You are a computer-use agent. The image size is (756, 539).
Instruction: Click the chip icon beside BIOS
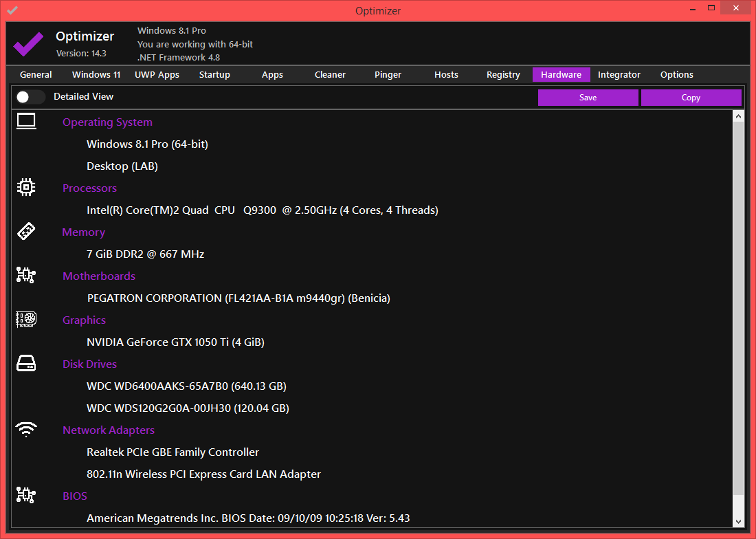click(x=26, y=496)
